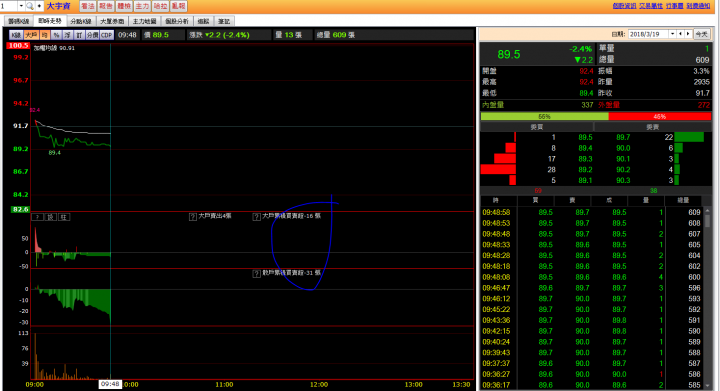This screenshot has width=720, height=391.
Task: Open the first tab left of 即時走勢
Action: point(19,21)
